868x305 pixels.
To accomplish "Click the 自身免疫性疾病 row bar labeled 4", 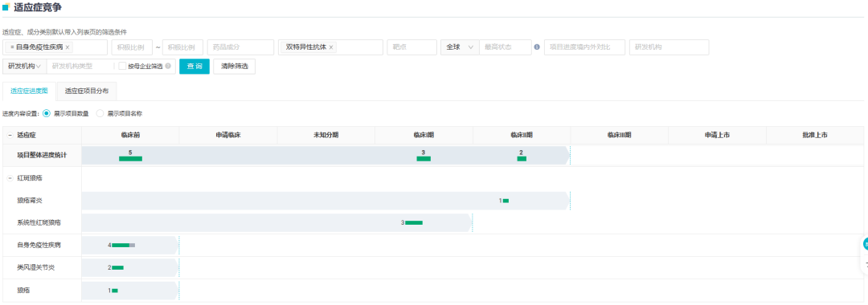I will pos(124,245).
